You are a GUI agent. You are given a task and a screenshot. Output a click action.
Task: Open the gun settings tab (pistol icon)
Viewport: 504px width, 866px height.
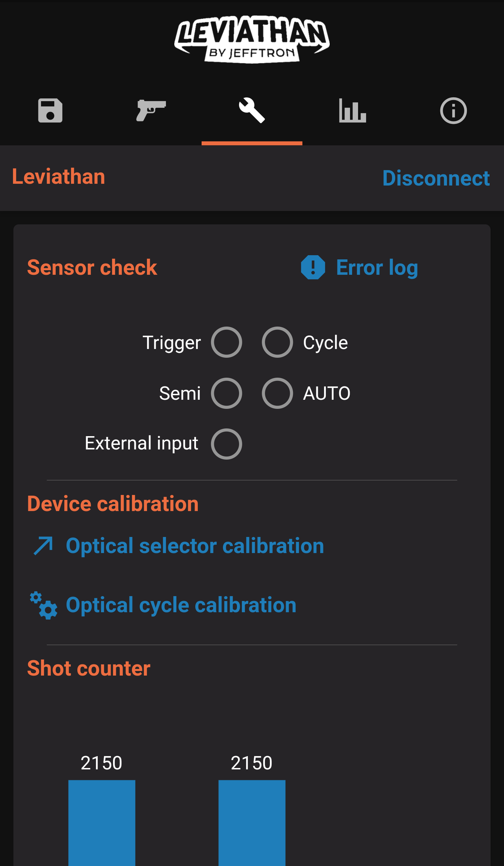151,111
